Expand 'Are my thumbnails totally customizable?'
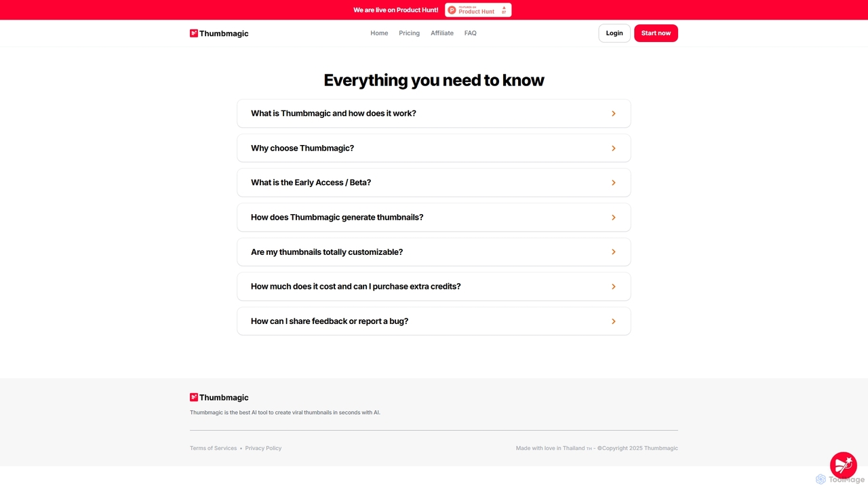868x488 pixels. click(x=434, y=251)
